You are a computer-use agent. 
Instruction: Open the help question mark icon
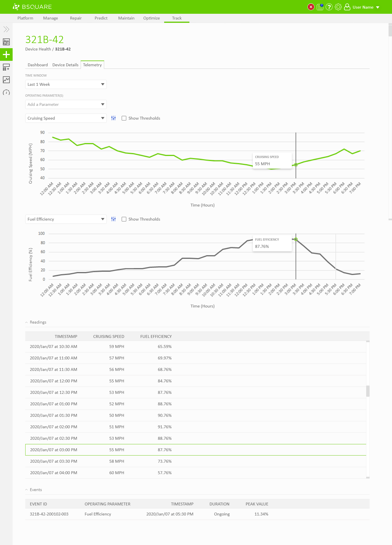coord(329,7)
